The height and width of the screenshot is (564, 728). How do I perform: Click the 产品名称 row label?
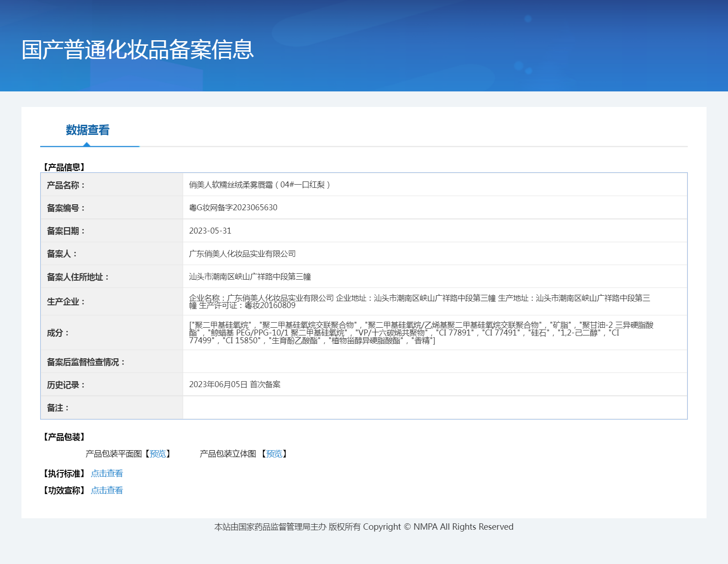pyautogui.click(x=66, y=185)
